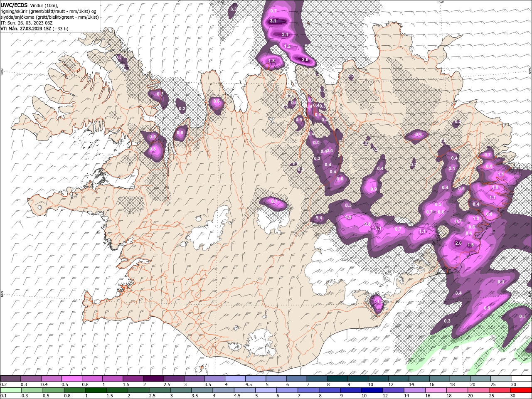This screenshot has height=399, width=532.
Task: Click the 'rigning/skúrir' legend description line
Action: point(49,11)
